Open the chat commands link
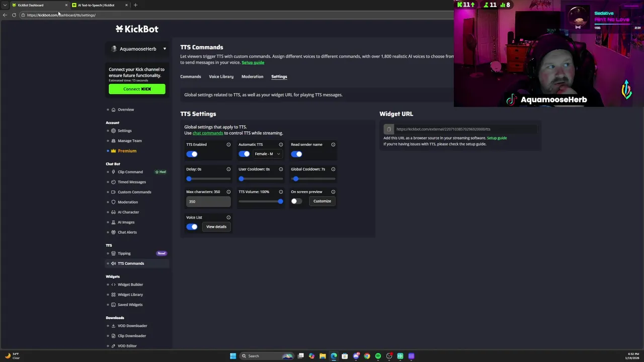This screenshot has width=644, height=362. 208,133
